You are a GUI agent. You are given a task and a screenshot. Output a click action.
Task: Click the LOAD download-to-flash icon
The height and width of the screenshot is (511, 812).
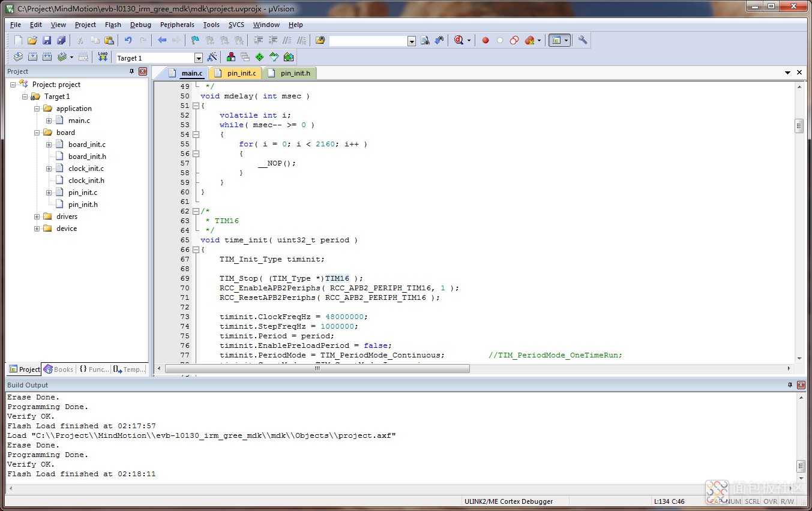(x=103, y=57)
